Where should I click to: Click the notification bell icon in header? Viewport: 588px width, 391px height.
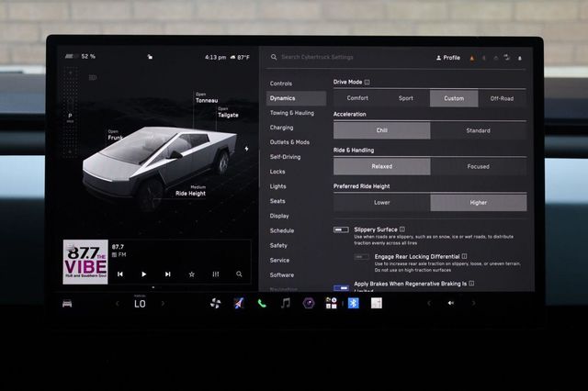pos(520,58)
